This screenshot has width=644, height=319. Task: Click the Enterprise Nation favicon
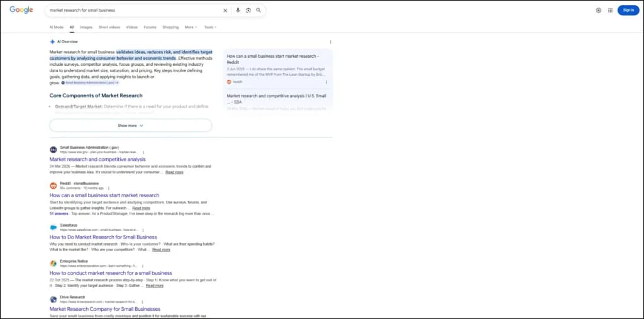tap(53, 264)
